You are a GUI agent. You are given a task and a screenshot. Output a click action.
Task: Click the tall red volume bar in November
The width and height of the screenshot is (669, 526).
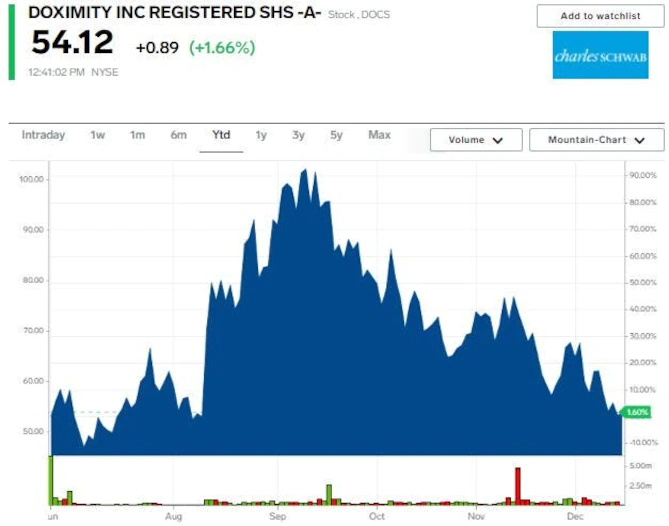pos(518,486)
